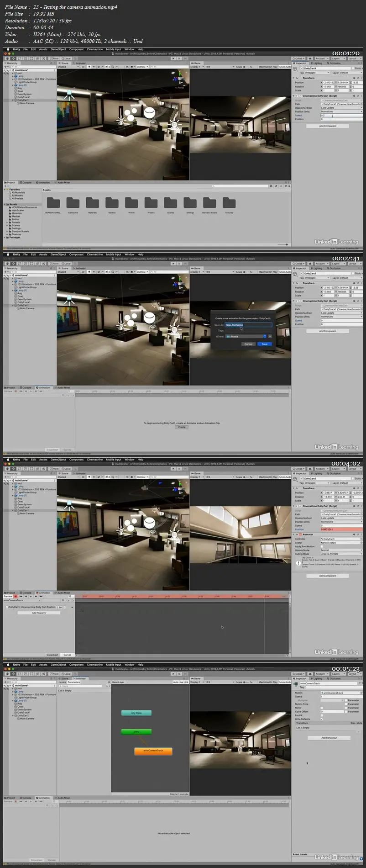Click the Create button in 00:02:41 Animation panel
366x868 pixels.
coord(182,427)
